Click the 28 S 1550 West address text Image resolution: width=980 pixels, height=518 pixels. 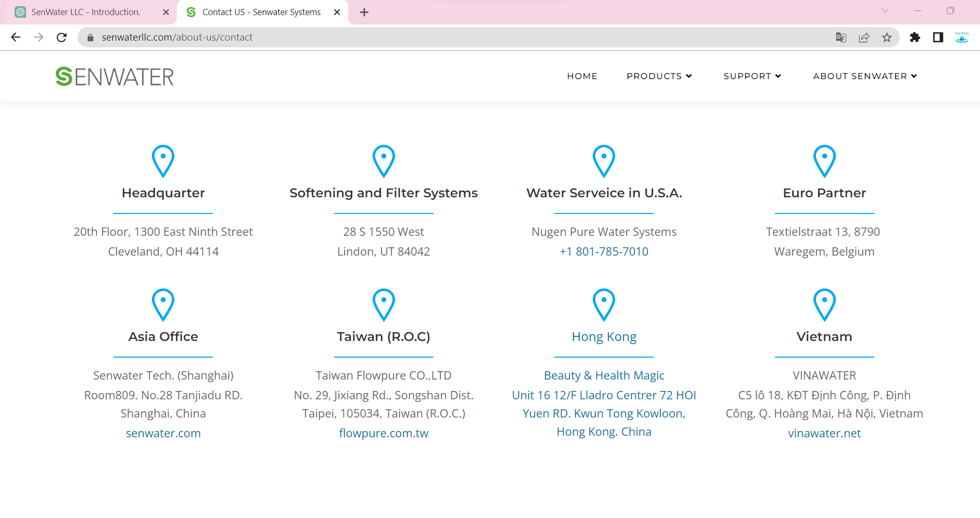click(384, 232)
